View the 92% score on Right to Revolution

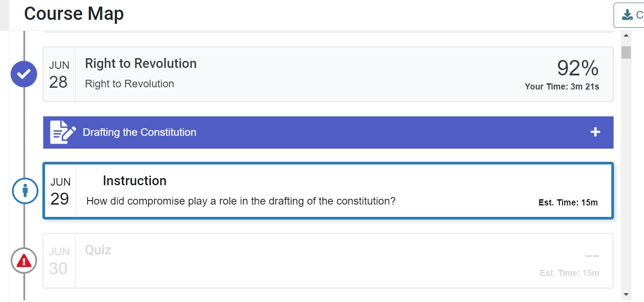(577, 68)
